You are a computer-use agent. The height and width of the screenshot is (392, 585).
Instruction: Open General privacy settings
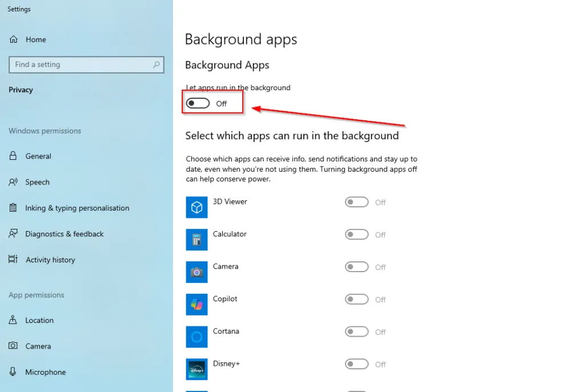tap(38, 156)
